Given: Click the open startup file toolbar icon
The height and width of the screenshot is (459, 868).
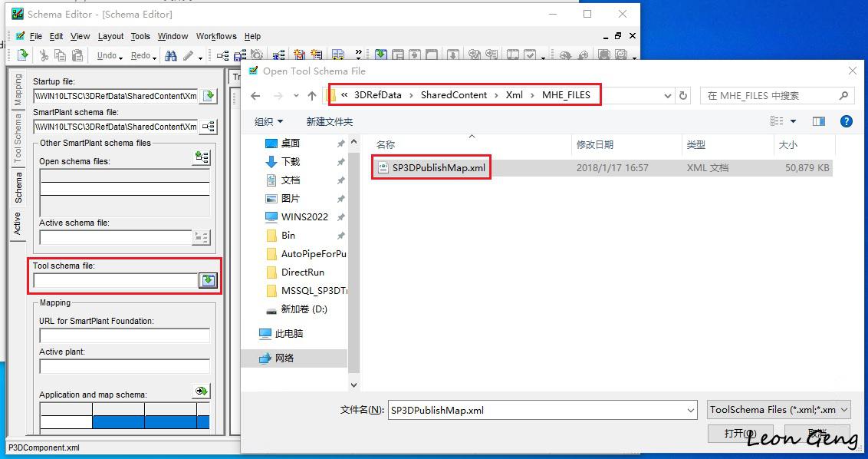Looking at the screenshot, I should (x=23, y=55).
